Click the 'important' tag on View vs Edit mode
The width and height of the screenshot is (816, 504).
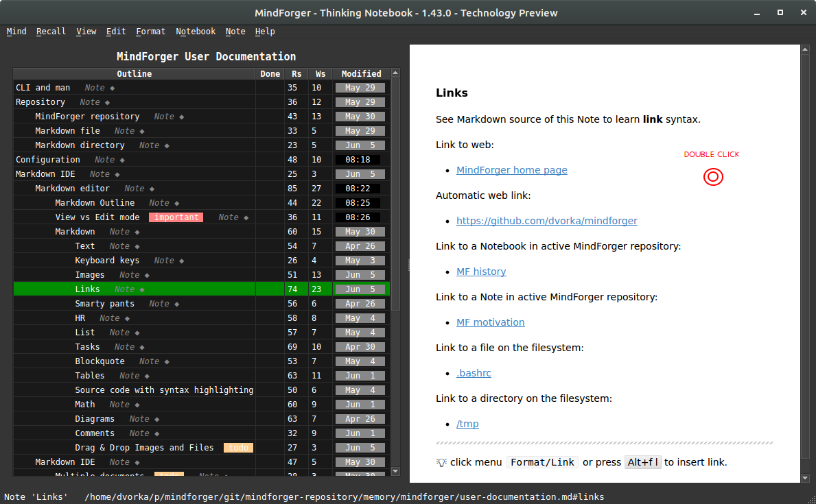coord(177,217)
